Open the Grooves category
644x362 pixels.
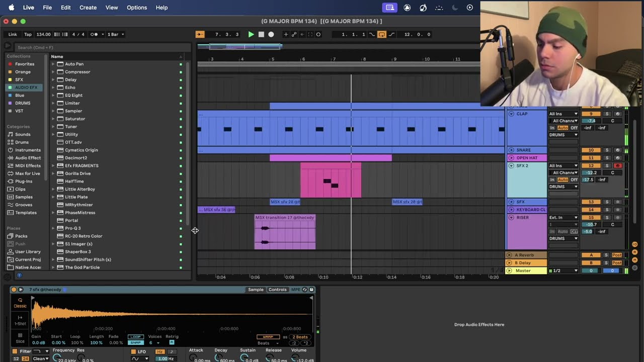(24, 205)
